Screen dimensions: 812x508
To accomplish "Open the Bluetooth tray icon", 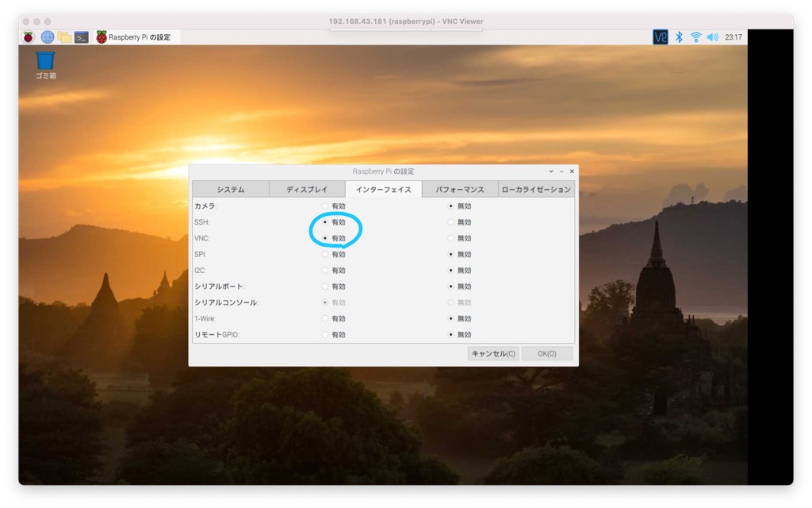I will pyautogui.click(x=679, y=37).
